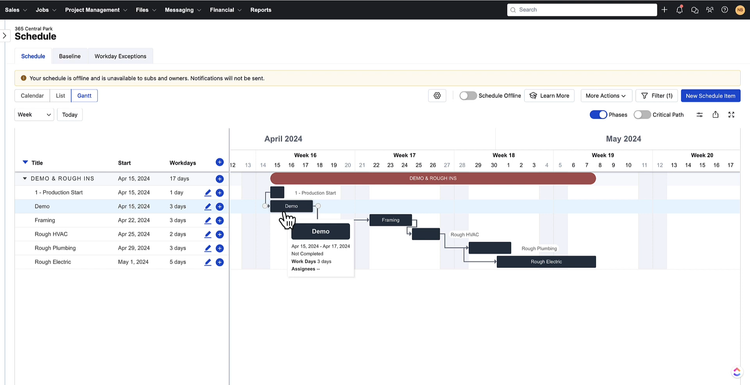Open the Jobs menu

click(x=46, y=10)
